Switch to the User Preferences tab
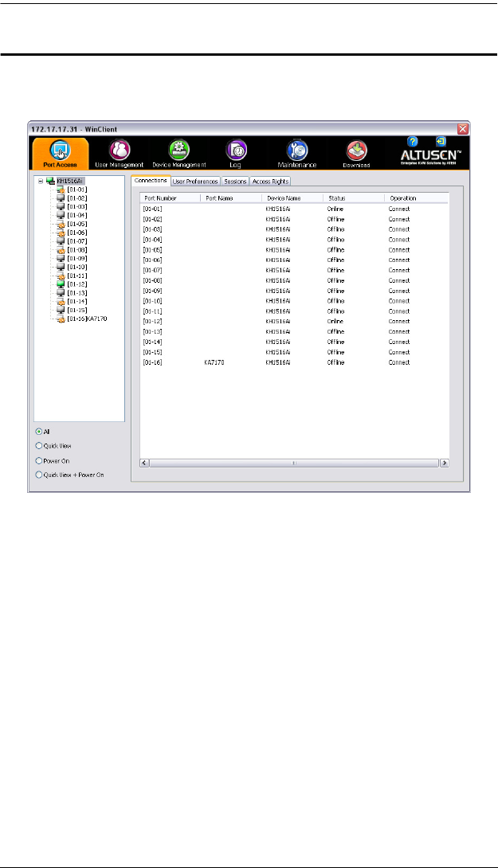This screenshot has width=498, height=868. pos(195,182)
